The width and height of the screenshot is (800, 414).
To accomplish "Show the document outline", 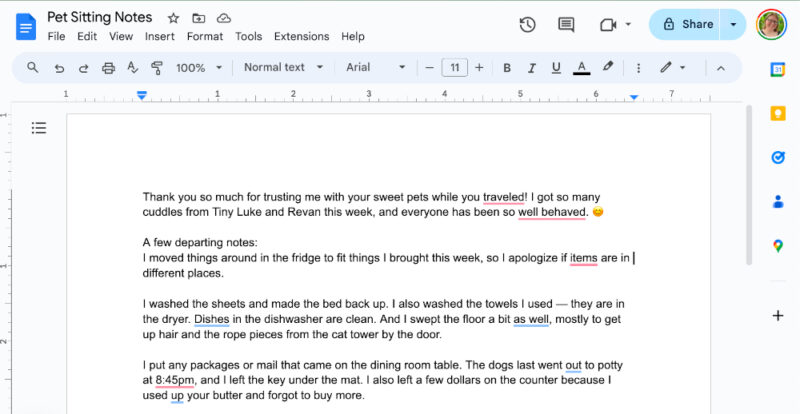I will click(39, 128).
